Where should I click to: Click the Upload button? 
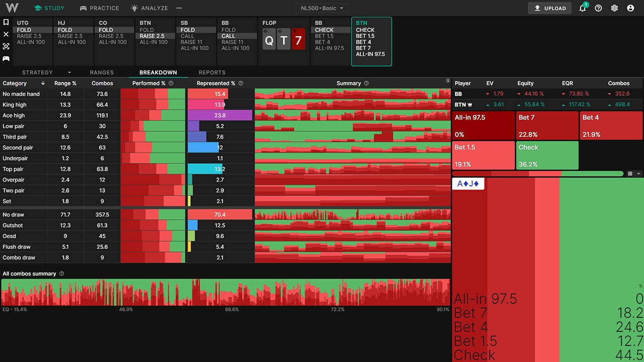(x=550, y=8)
